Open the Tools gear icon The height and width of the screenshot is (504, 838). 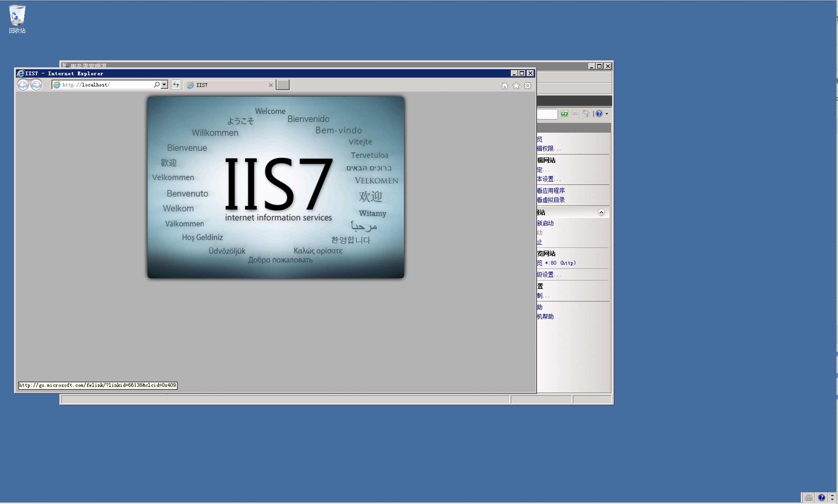[527, 86]
